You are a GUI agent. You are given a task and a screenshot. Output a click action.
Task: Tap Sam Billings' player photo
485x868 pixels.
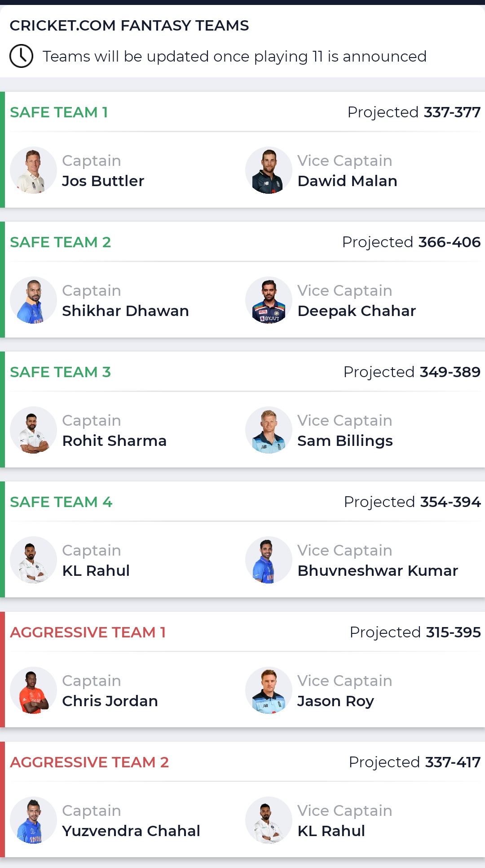click(x=269, y=430)
